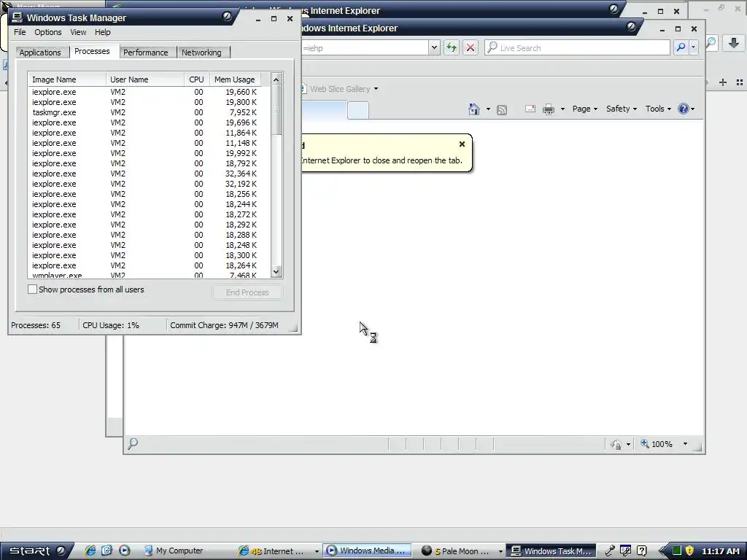Click the process list scroll down arrow
This screenshot has width=747, height=560.
[276, 272]
